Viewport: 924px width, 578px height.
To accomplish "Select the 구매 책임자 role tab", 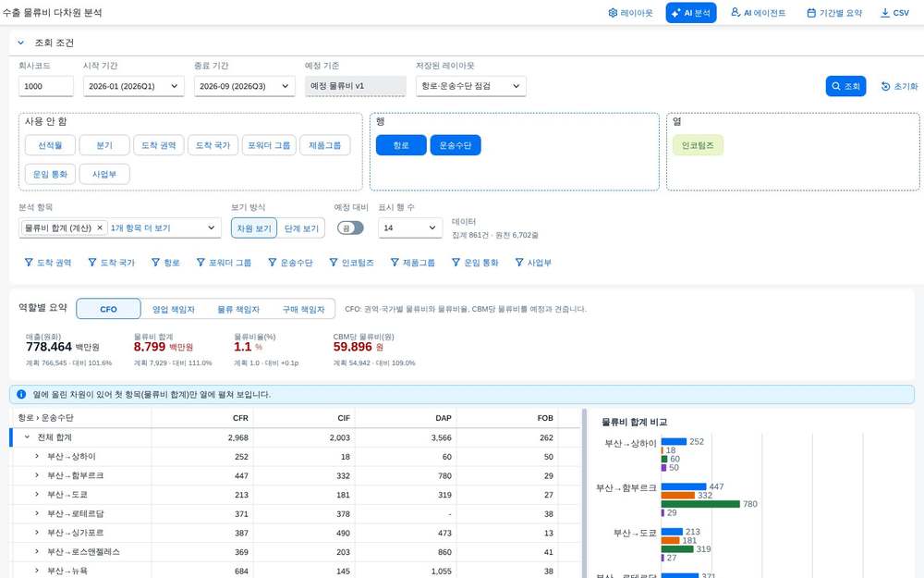I will pos(303,309).
